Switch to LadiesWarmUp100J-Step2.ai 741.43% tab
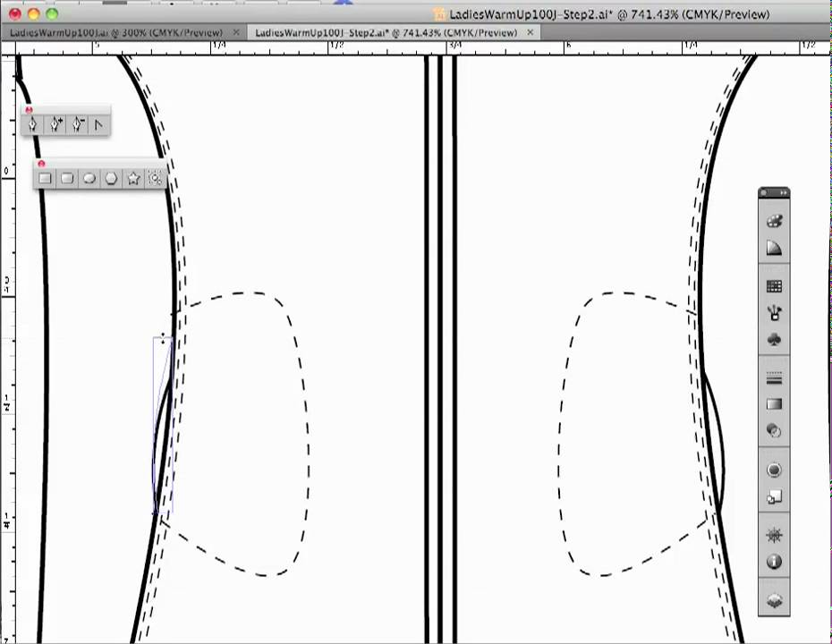 pos(386,33)
